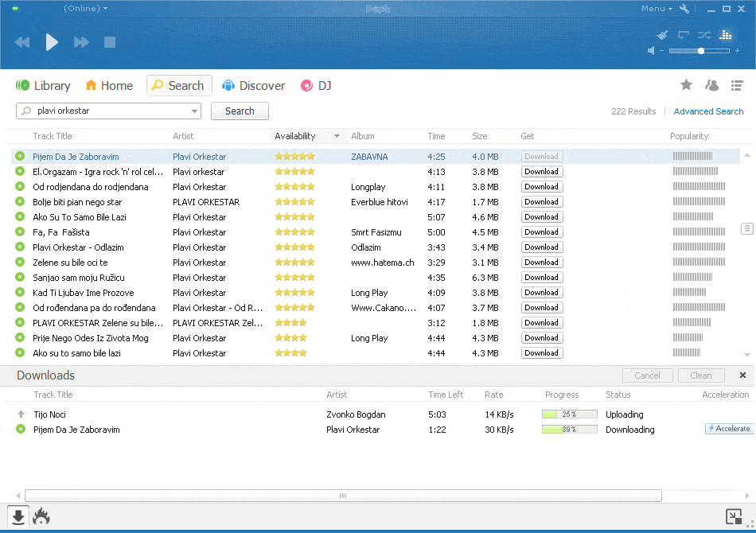Switch to the Library tab
Image resolution: width=756 pixels, height=533 pixels.
click(x=44, y=86)
